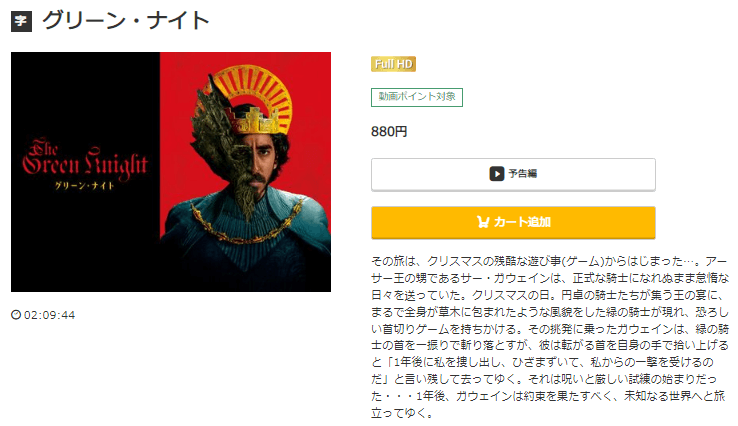This screenshot has width=738, height=426.
Task: Add the movie with カート追加 button
Action: pos(513,222)
